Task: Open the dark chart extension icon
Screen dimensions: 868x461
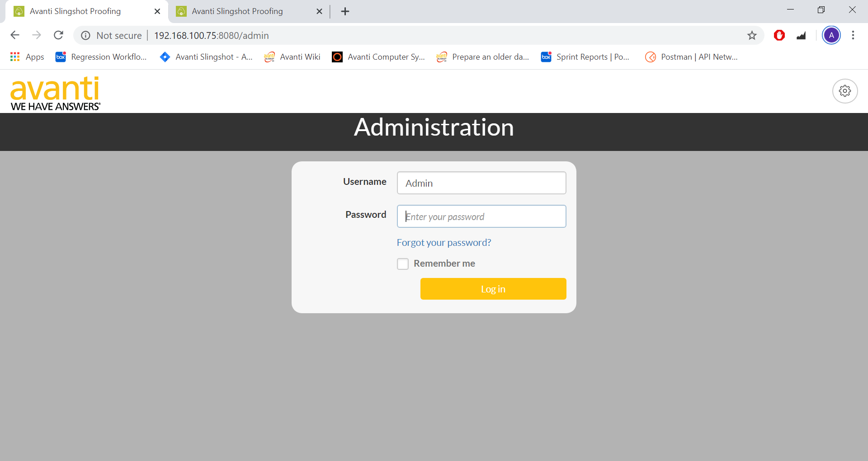Action: pyautogui.click(x=801, y=35)
